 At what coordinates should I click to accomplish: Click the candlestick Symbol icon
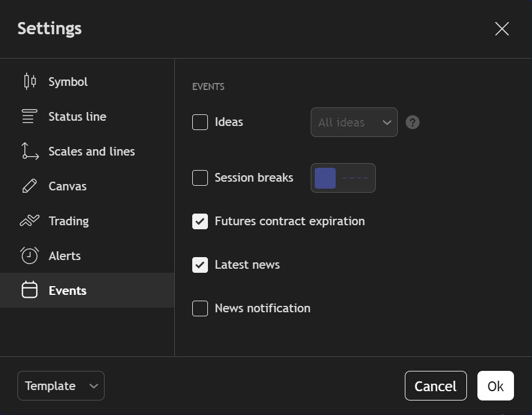[30, 82]
